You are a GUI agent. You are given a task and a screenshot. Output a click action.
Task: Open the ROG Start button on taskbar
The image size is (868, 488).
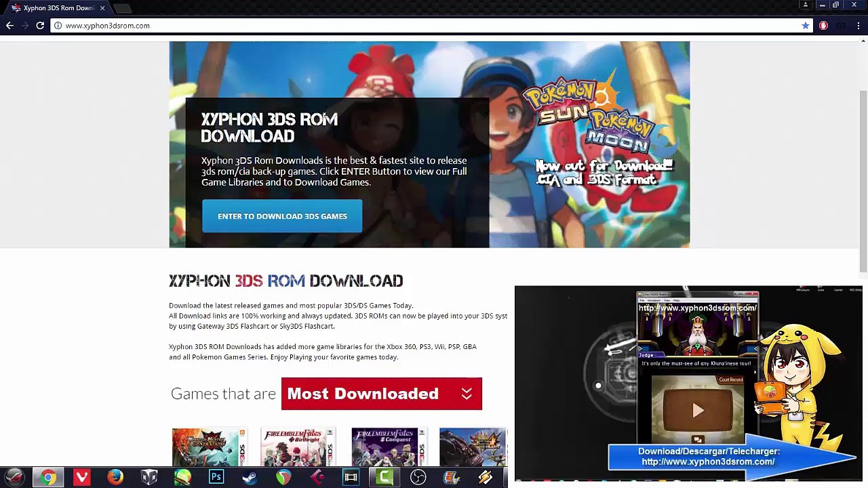coord(14,478)
